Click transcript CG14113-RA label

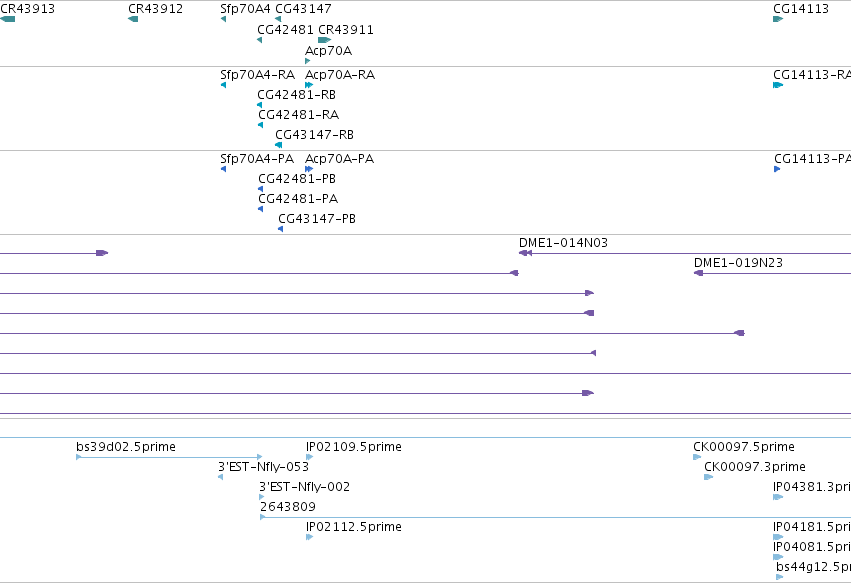pyautogui.click(x=812, y=75)
